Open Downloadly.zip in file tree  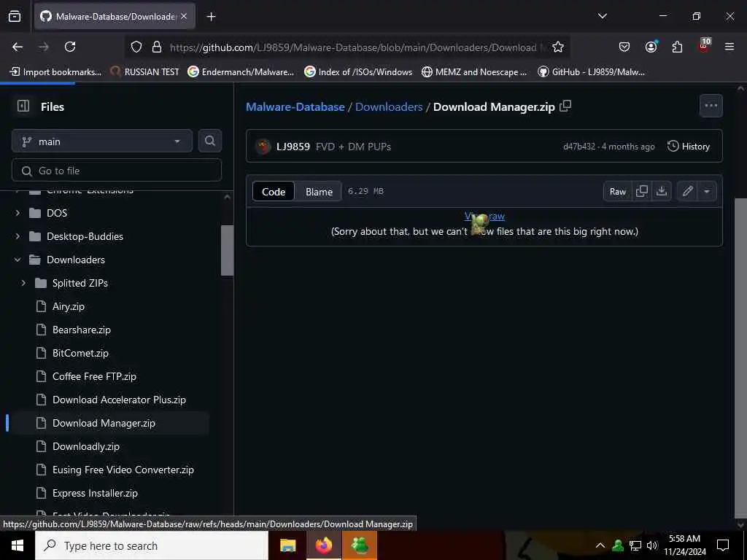86,446
